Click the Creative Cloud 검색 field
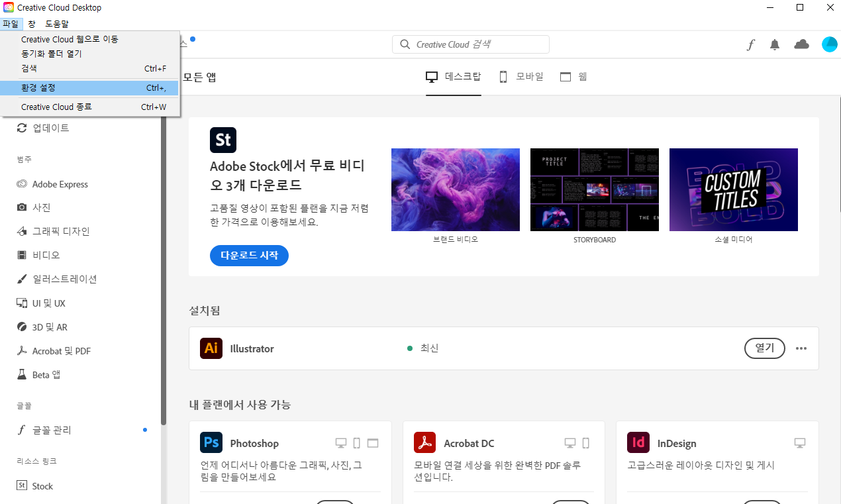The image size is (841, 504). tap(471, 44)
